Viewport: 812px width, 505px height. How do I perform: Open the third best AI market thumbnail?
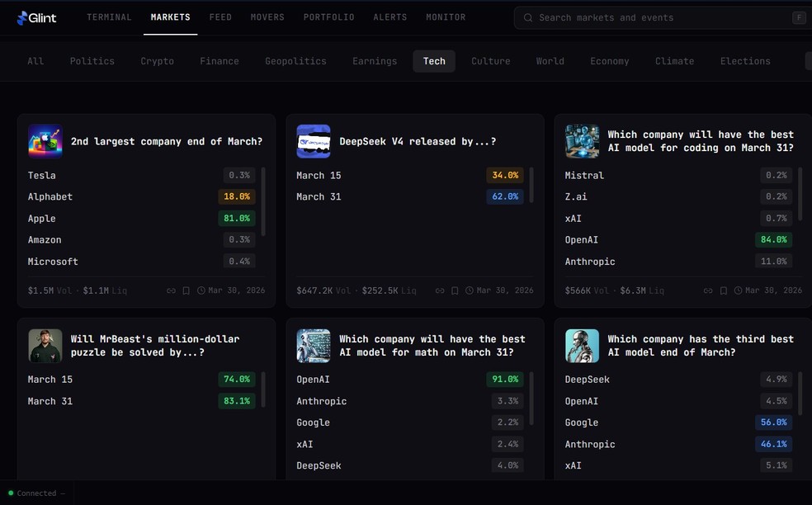point(582,346)
